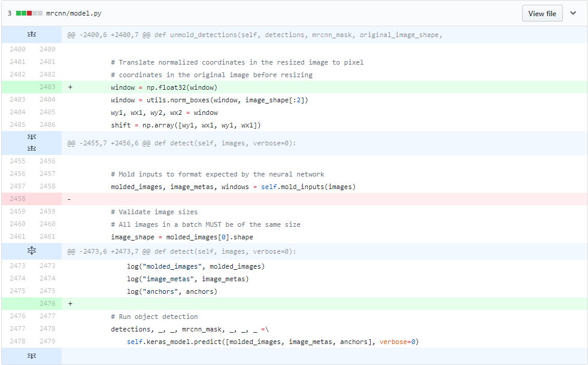Click the plus marker on np.float32 line
The height and width of the screenshot is (365, 588).
tap(70, 87)
